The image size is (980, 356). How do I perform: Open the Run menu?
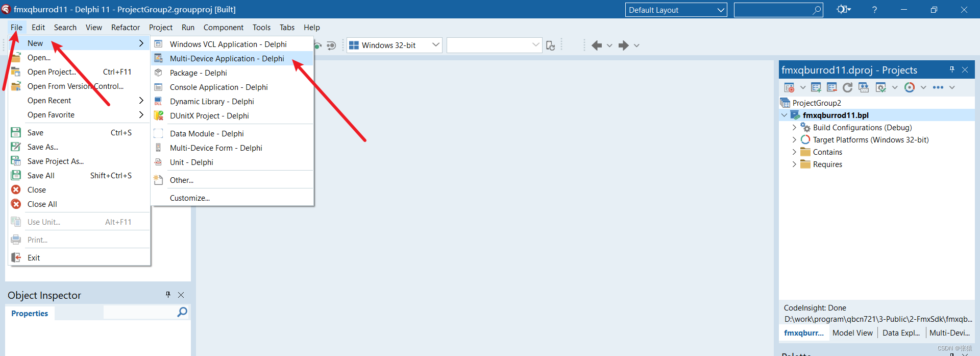(x=188, y=27)
